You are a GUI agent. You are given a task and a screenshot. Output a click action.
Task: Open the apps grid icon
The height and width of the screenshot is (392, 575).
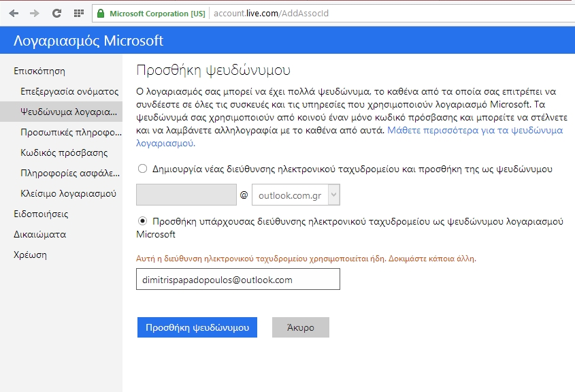click(x=79, y=14)
